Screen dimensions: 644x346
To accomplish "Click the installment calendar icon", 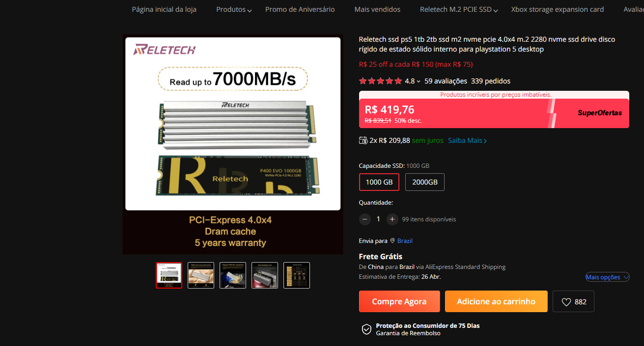I will 364,140.
